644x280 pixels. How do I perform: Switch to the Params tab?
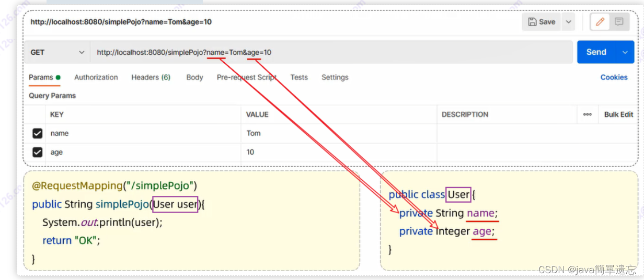pyautogui.click(x=44, y=77)
